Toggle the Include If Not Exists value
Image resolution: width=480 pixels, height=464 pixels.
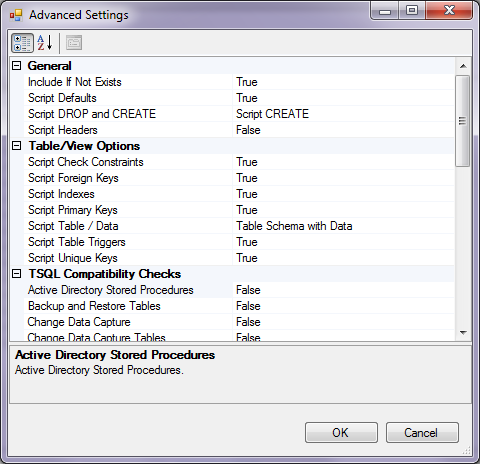343,82
